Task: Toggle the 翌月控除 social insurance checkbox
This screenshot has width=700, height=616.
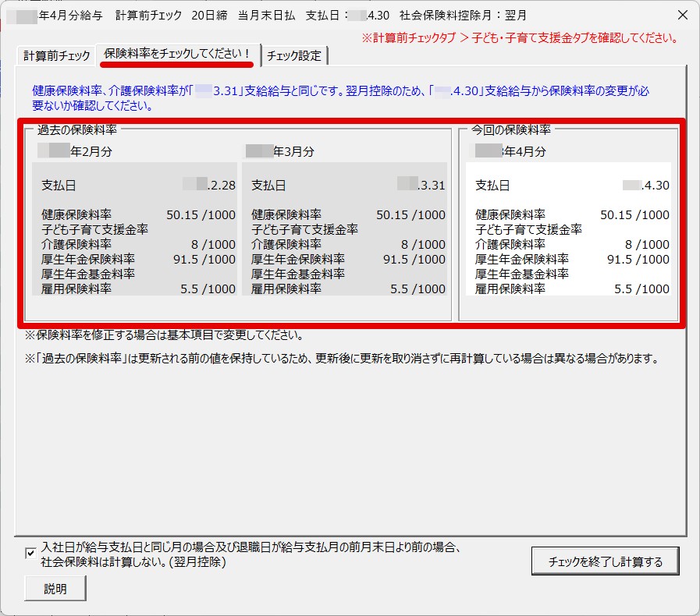Action: point(30,554)
